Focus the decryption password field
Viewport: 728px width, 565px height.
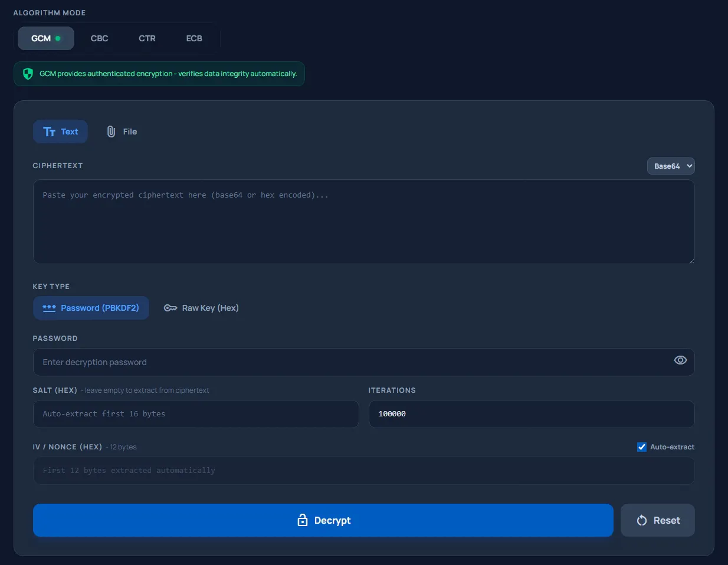[364, 362]
